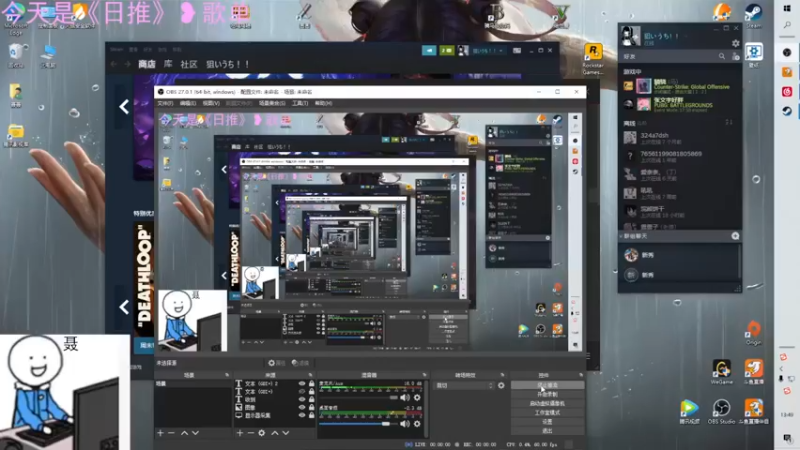
Task: Toggle lock on 图像 source
Action: point(311,407)
